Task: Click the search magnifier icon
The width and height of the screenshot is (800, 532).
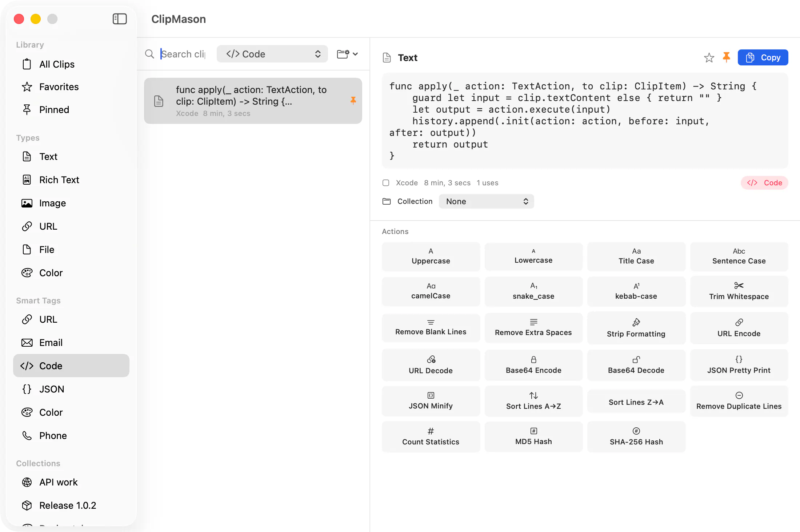Action: click(149, 54)
